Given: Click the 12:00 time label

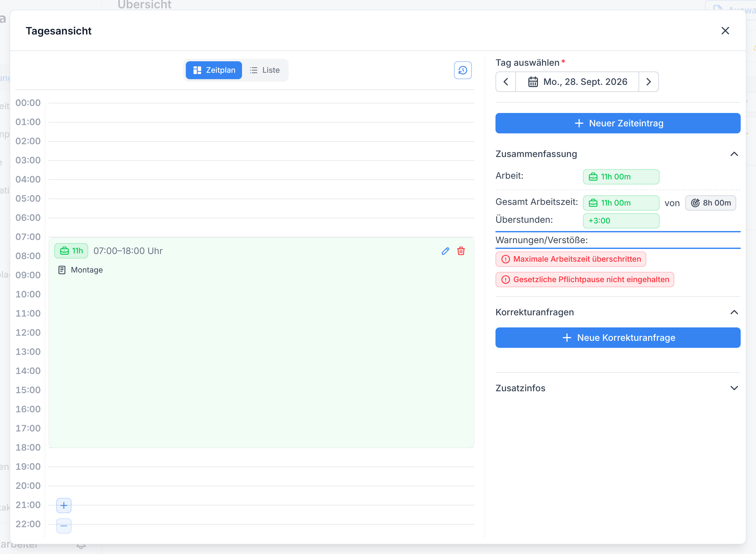Looking at the screenshot, I should [x=28, y=332].
